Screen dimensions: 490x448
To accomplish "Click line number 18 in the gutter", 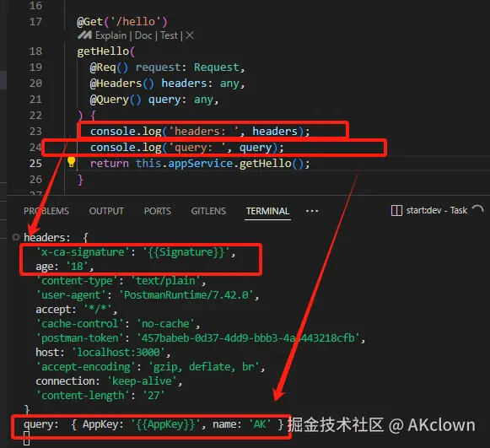I will (x=35, y=51).
